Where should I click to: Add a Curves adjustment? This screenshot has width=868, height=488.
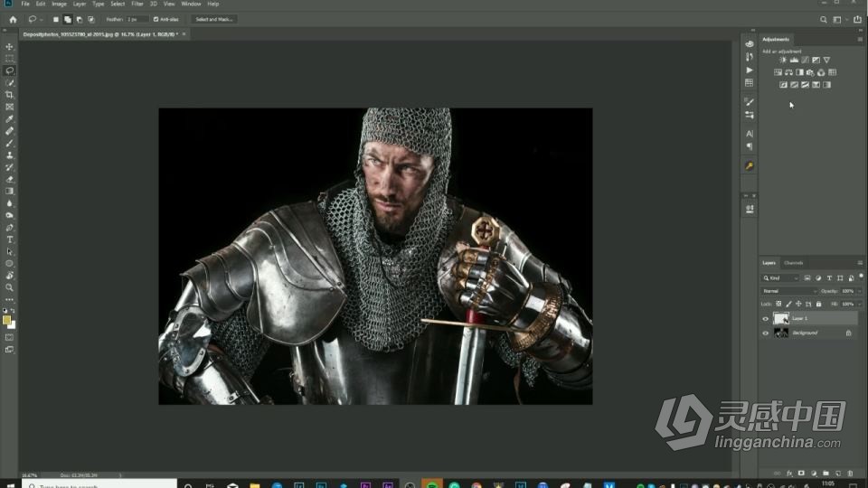pyautogui.click(x=805, y=60)
